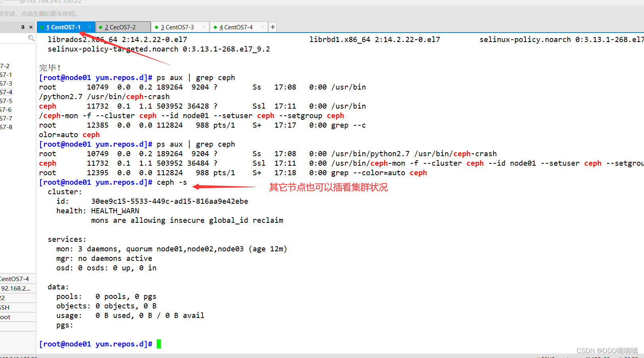644x358 pixels.
Task: Select the session ending in S7-5 in sidebar
Action: [x=6, y=101]
